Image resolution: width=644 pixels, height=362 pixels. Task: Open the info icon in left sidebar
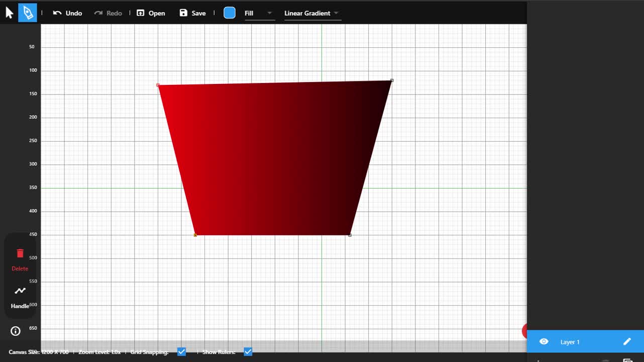point(16,331)
